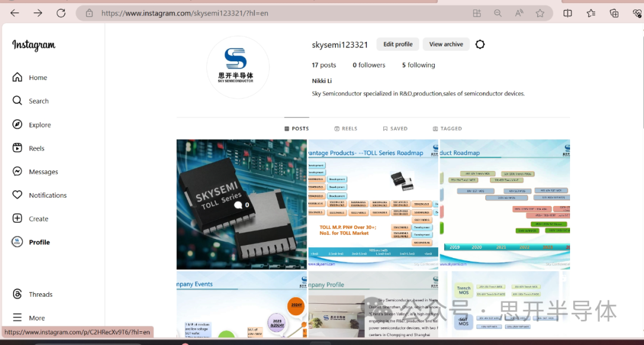
Task: Click the Messenger chat icon
Action: coord(17,171)
